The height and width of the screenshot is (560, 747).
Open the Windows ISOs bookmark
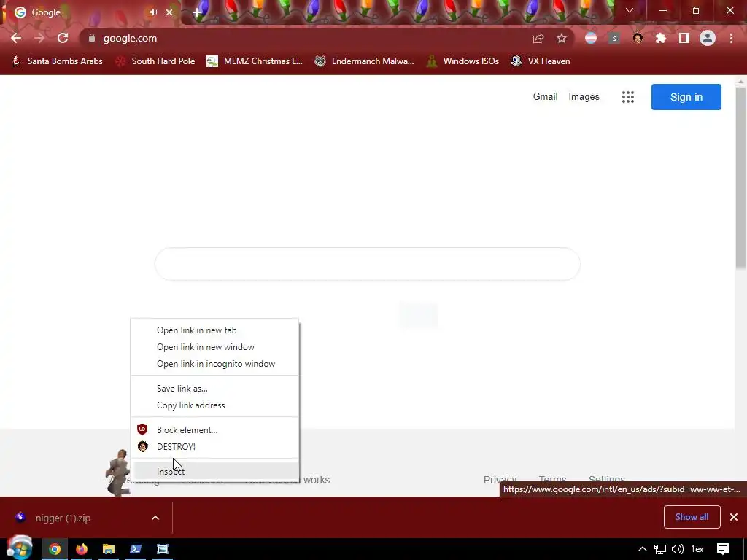462,61
